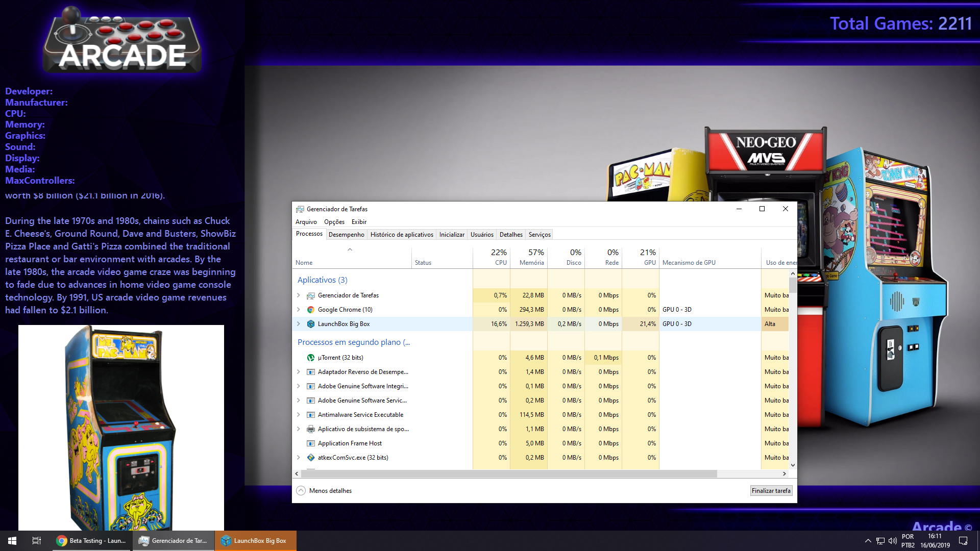Switch to Chrome Beta Testing taskbar item
This screenshot has width=980, height=551.
(92, 541)
